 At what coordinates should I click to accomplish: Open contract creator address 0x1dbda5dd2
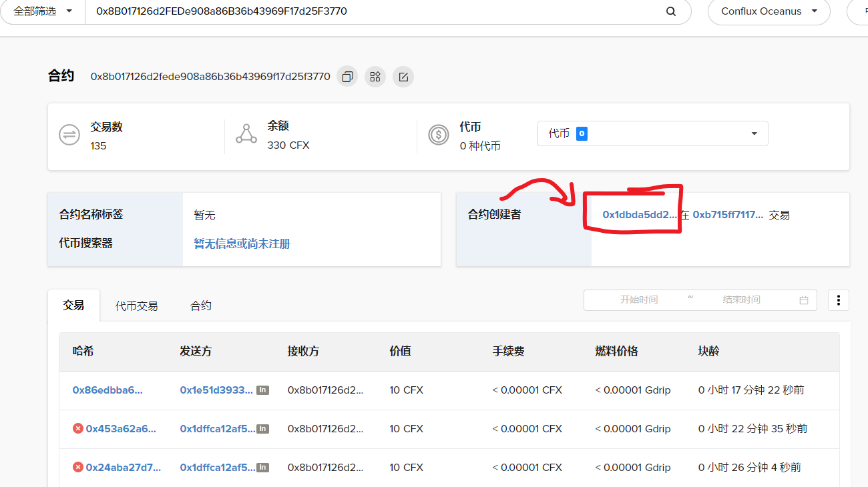639,215
